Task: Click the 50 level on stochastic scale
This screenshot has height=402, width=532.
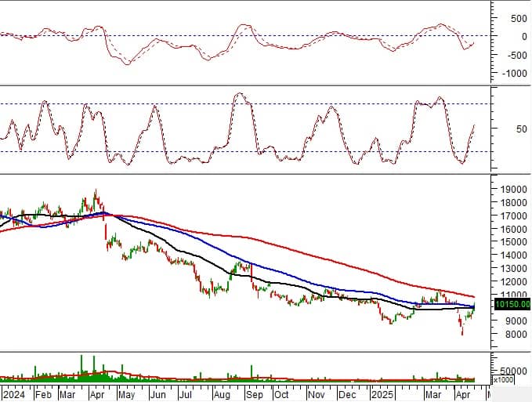Action: click(x=522, y=129)
